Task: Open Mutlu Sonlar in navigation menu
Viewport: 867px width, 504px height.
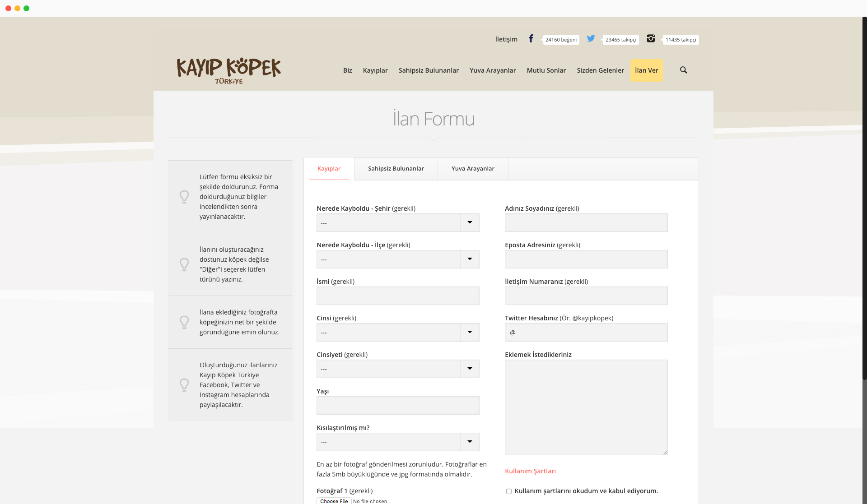Action: coord(546,70)
